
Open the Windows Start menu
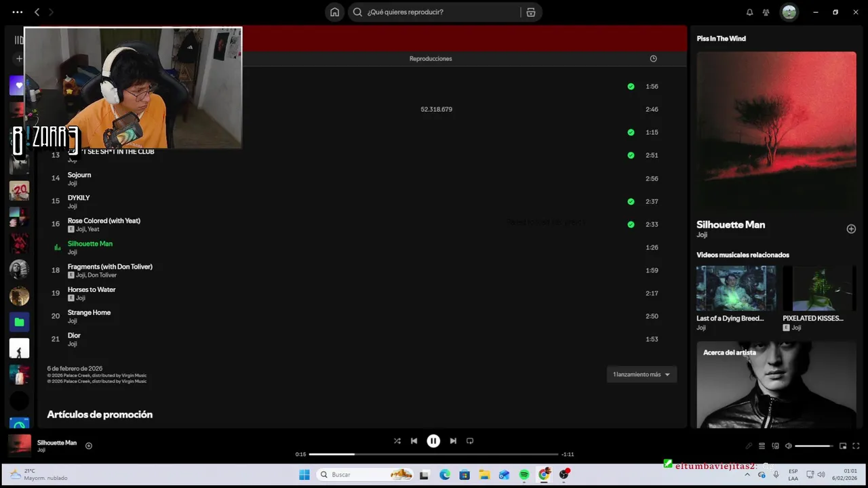tap(304, 474)
